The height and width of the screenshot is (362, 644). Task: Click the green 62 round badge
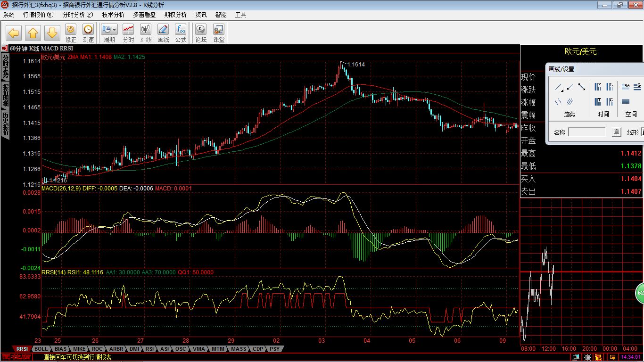pos(640,293)
